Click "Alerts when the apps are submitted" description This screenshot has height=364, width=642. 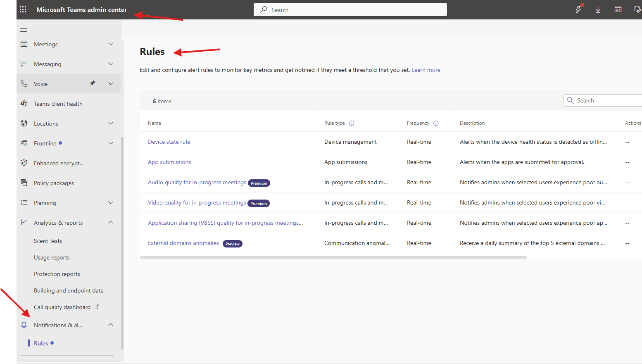pyautogui.click(x=522, y=162)
